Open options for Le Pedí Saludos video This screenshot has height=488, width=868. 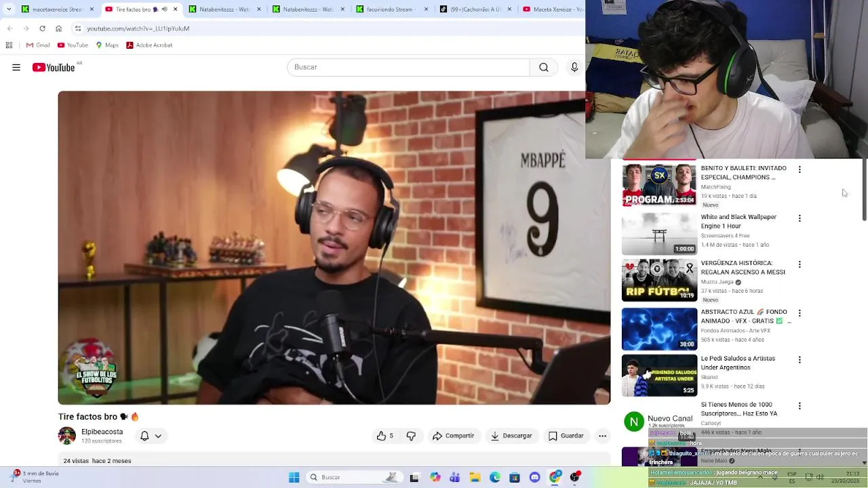tap(800, 360)
